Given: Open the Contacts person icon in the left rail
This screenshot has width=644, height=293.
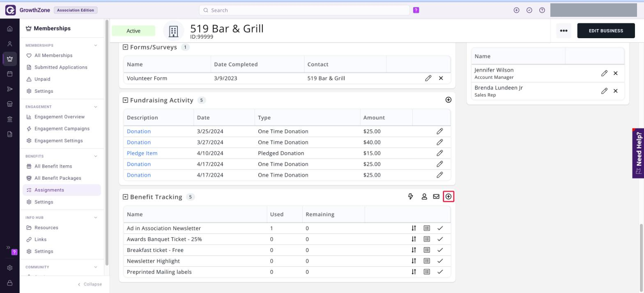Looking at the screenshot, I should 10,43.
